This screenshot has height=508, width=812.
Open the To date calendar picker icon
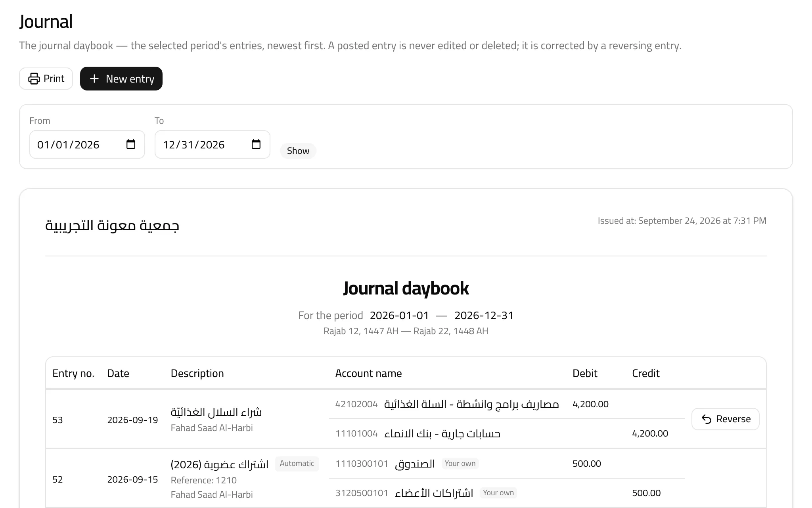coord(256,144)
